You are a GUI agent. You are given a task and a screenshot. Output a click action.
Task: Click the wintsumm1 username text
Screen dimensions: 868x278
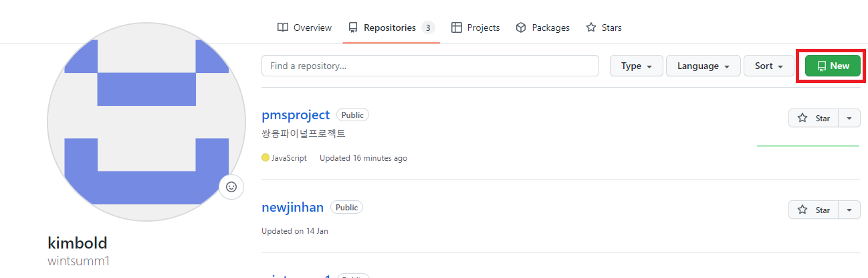tap(78, 261)
